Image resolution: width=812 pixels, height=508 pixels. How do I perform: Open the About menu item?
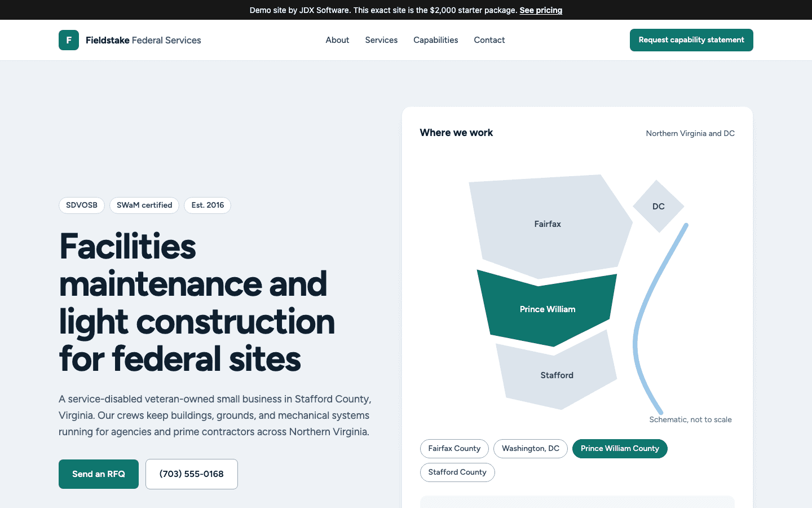tap(337, 40)
